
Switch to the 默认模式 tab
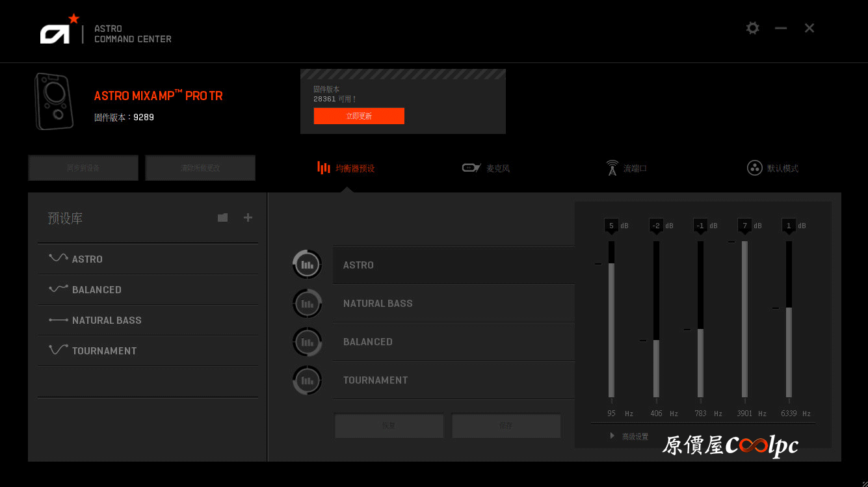click(x=772, y=168)
